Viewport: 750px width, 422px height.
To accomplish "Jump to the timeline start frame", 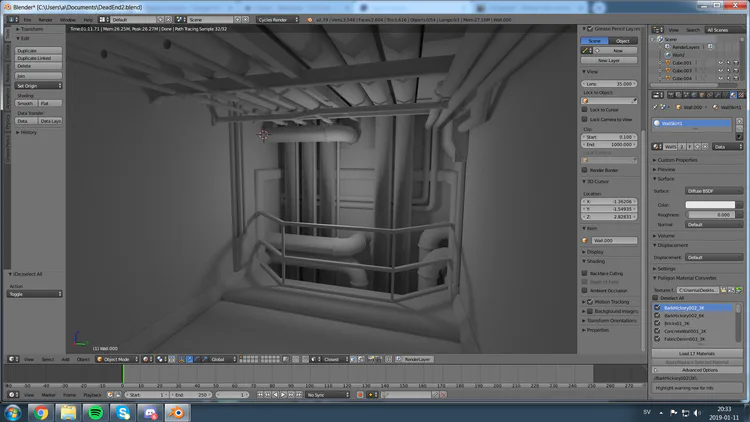I will point(260,395).
